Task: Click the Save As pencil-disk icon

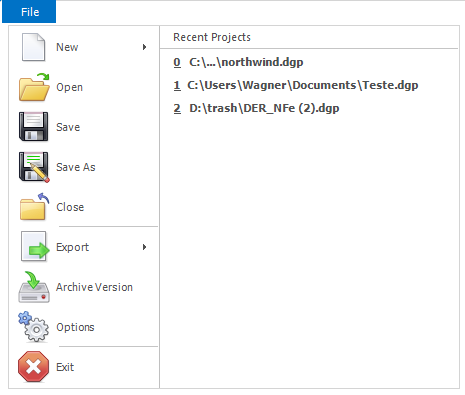Action: (x=34, y=167)
